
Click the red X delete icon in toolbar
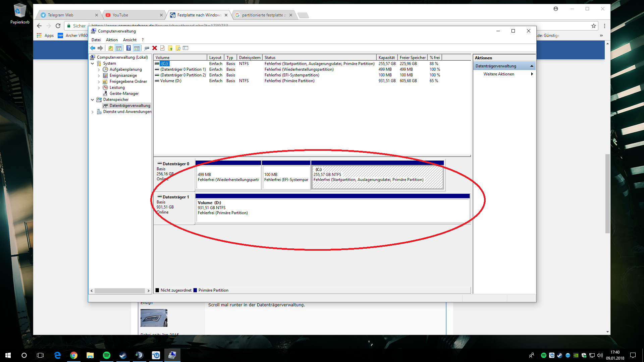click(x=155, y=48)
